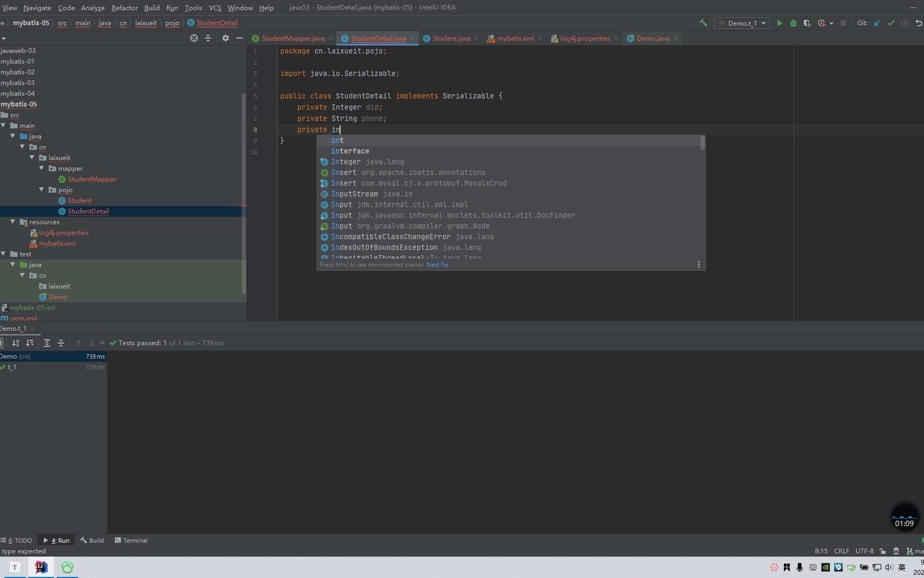Screen dimensions: 924x578
Task: Open the TODO tool window
Action: (x=17, y=541)
